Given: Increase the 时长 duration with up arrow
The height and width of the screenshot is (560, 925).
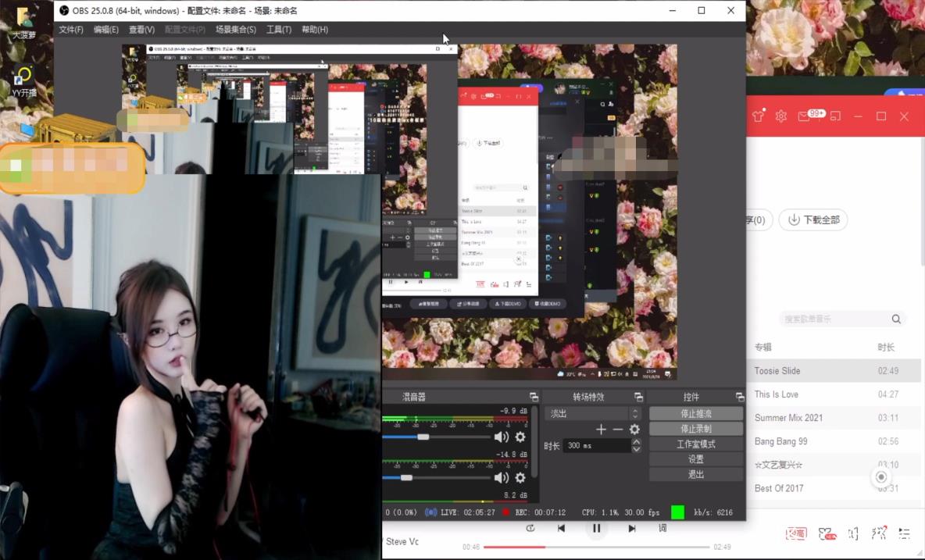Looking at the screenshot, I should [636, 442].
